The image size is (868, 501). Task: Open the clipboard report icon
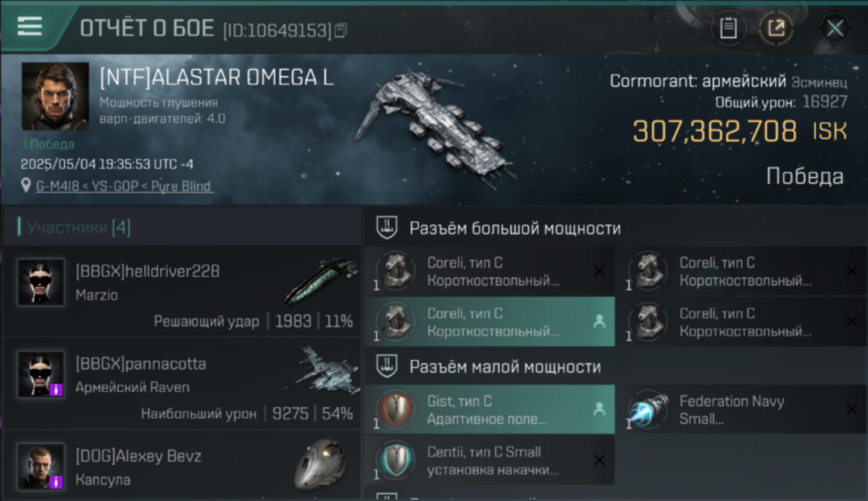coord(728,29)
